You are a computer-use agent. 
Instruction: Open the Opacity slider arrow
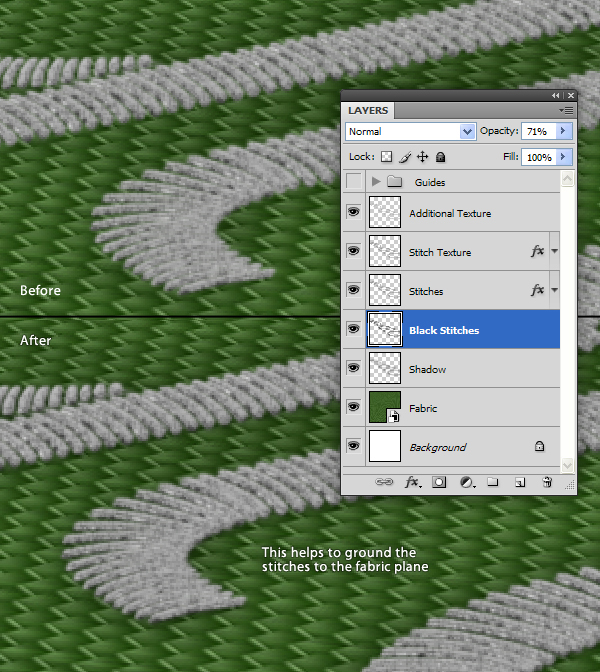[x=564, y=131]
